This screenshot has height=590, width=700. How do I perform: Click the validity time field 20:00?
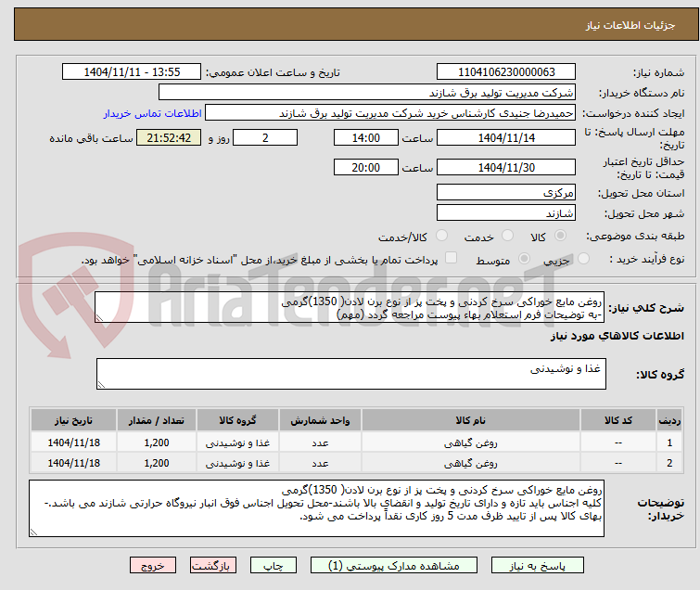[x=365, y=167]
